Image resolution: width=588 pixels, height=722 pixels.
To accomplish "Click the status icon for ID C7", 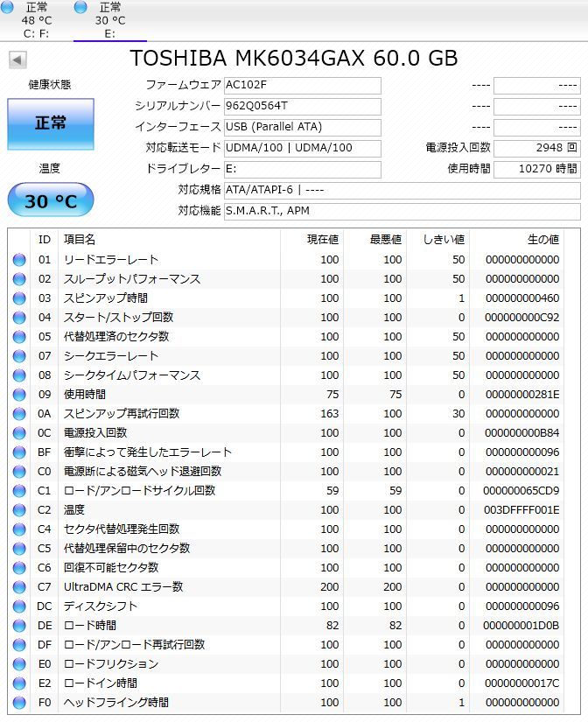I will pos(19,587).
